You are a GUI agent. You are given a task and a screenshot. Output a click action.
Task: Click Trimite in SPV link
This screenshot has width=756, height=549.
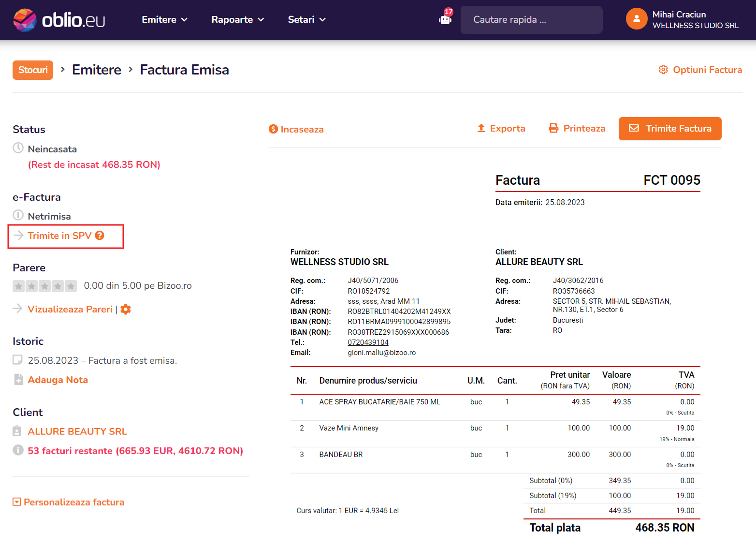point(59,236)
